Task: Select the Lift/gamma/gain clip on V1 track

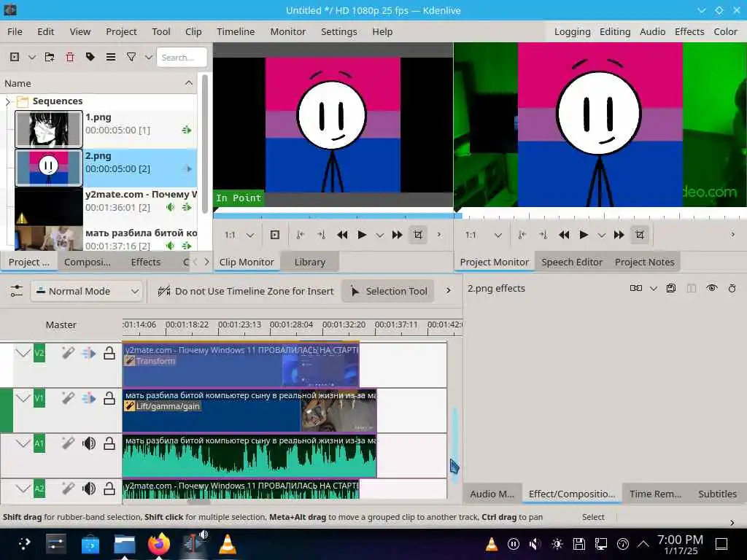Action: pos(249,411)
